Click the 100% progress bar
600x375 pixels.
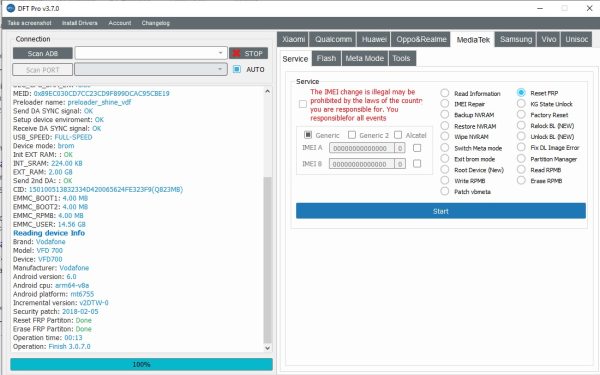tap(142, 364)
